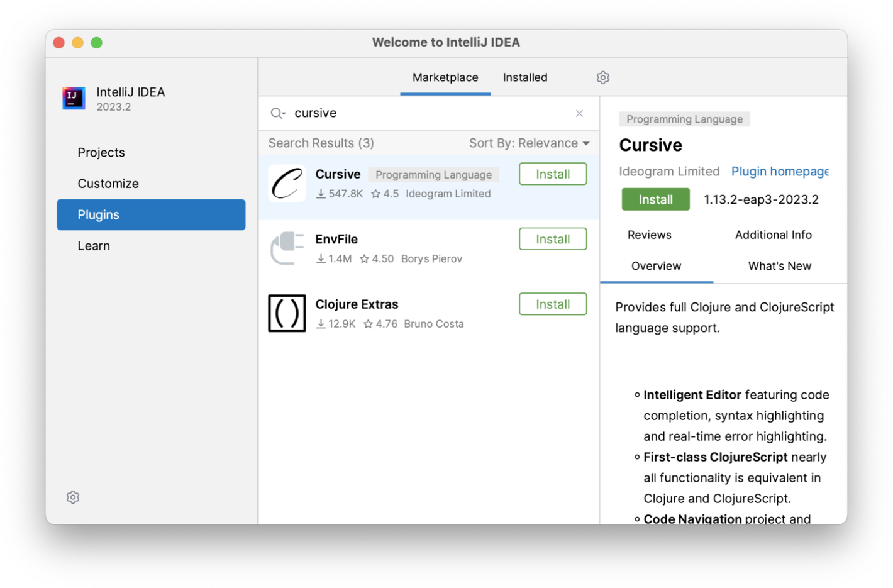Open the Additional Info tab
This screenshot has width=893, height=588.
point(773,235)
